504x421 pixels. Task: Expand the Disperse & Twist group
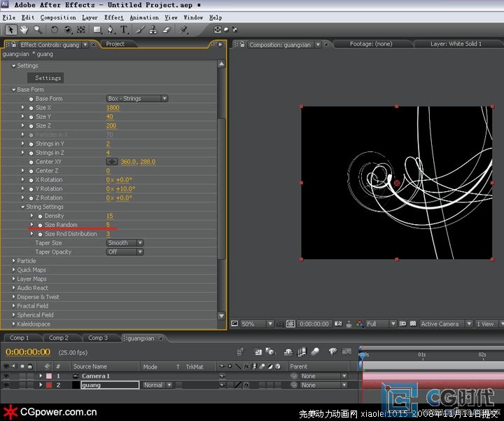(13, 296)
